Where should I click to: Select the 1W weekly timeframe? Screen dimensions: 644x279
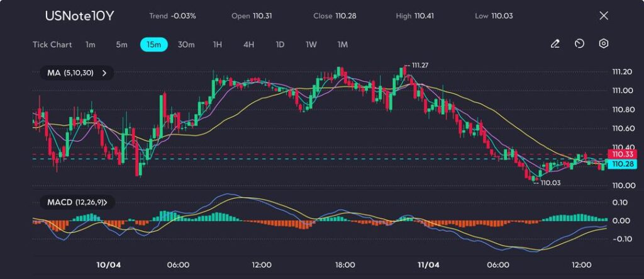[x=311, y=45]
